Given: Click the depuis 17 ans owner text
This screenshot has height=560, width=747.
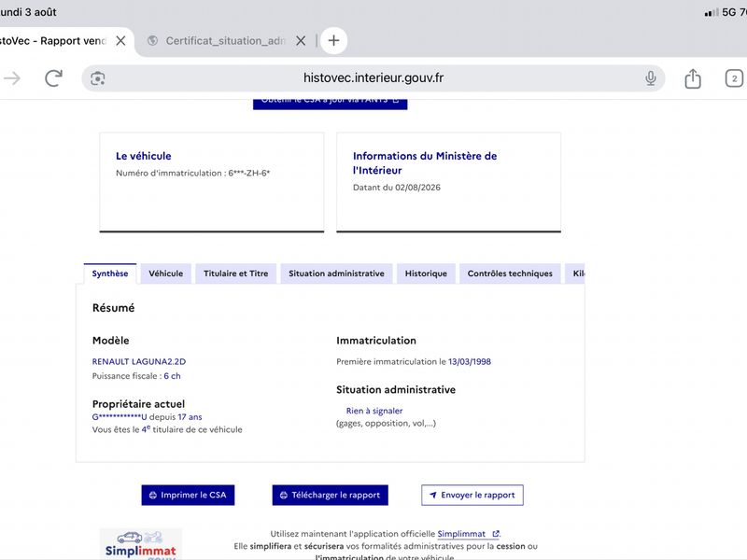Looking at the screenshot, I should click(x=176, y=416).
